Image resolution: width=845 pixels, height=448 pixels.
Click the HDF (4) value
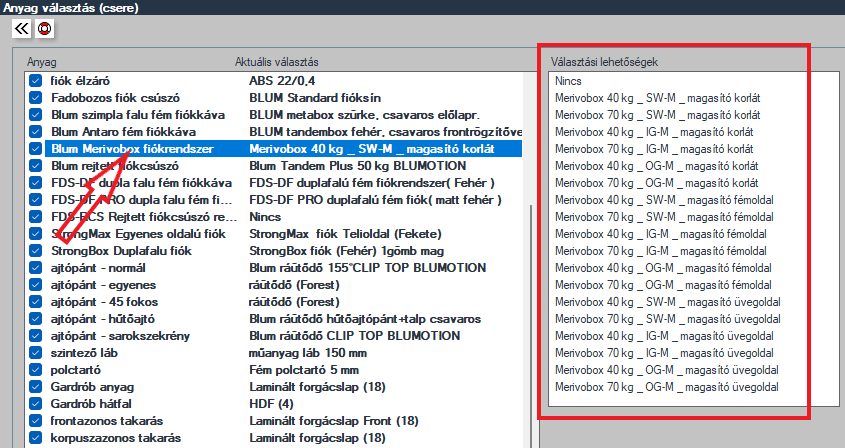(x=271, y=404)
